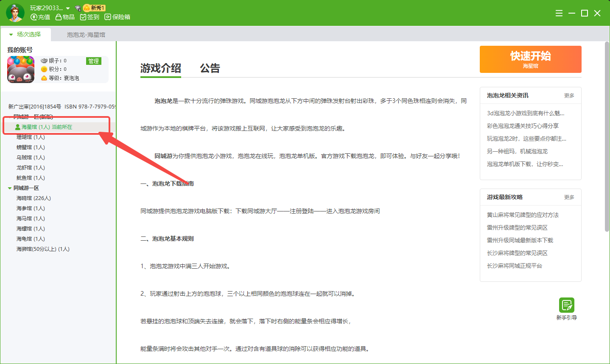The height and width of the screenshot is (364, 610).
Task: Open the 黄山麻将常见牌型的应对方法 article link
Action: pyautogui.click(x=523, y=215)
